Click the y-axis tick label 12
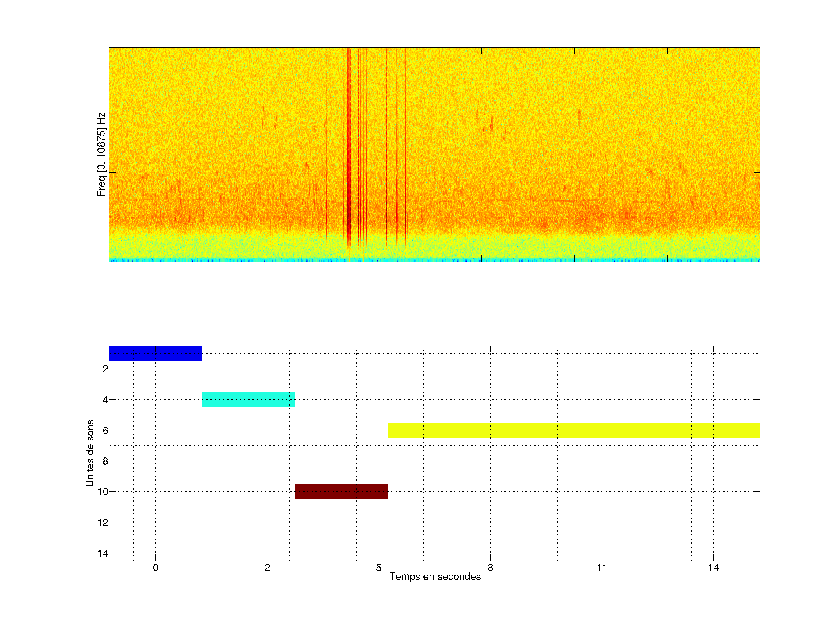The width and height of the screenshot is (840, 630). pyautogui.click(x=103, y=523)
